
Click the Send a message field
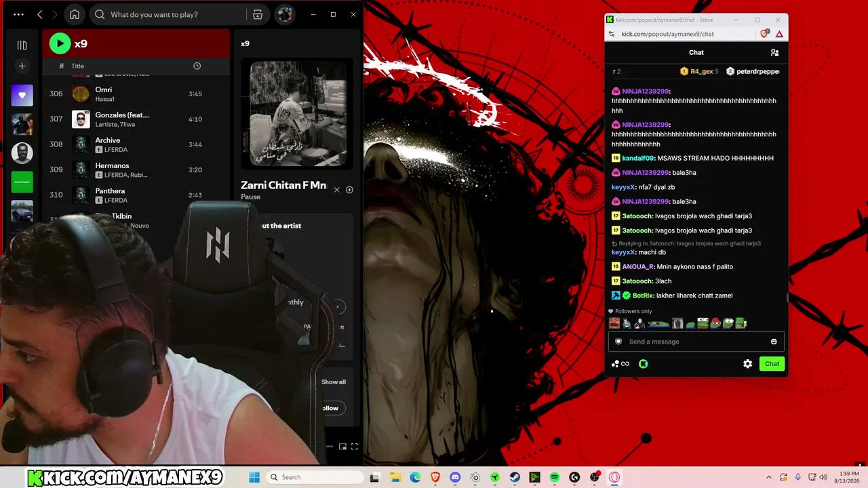click(x=696, y=342)
